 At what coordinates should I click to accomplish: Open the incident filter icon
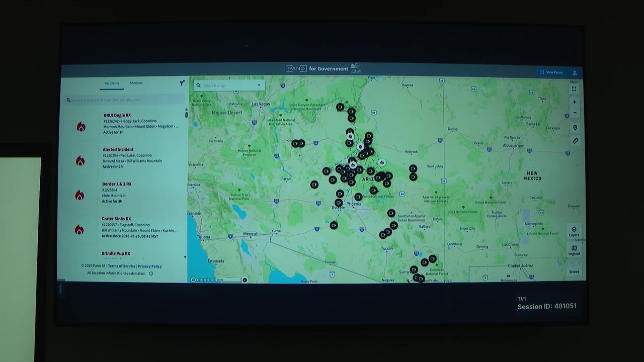pyautogui.click(x=182, y=83)
